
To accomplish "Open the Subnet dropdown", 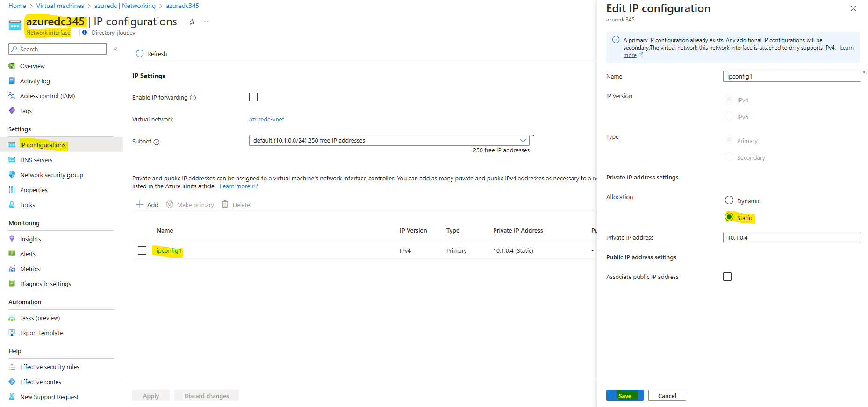I will 389,140.
